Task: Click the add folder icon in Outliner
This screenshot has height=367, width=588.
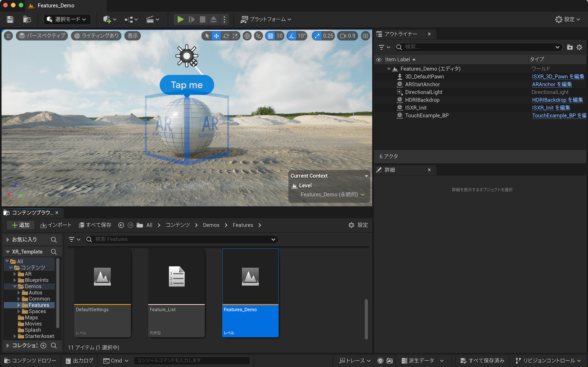Action: [x=570, y=47]
